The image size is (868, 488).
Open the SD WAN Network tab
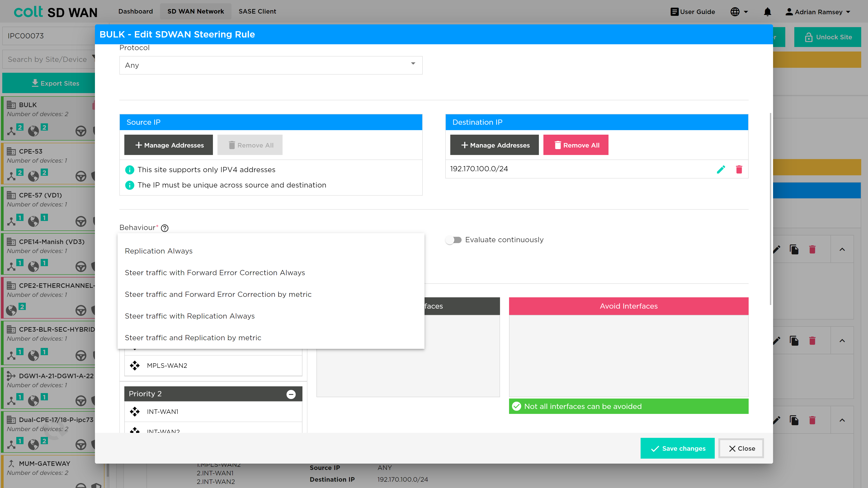pos(196,12)
